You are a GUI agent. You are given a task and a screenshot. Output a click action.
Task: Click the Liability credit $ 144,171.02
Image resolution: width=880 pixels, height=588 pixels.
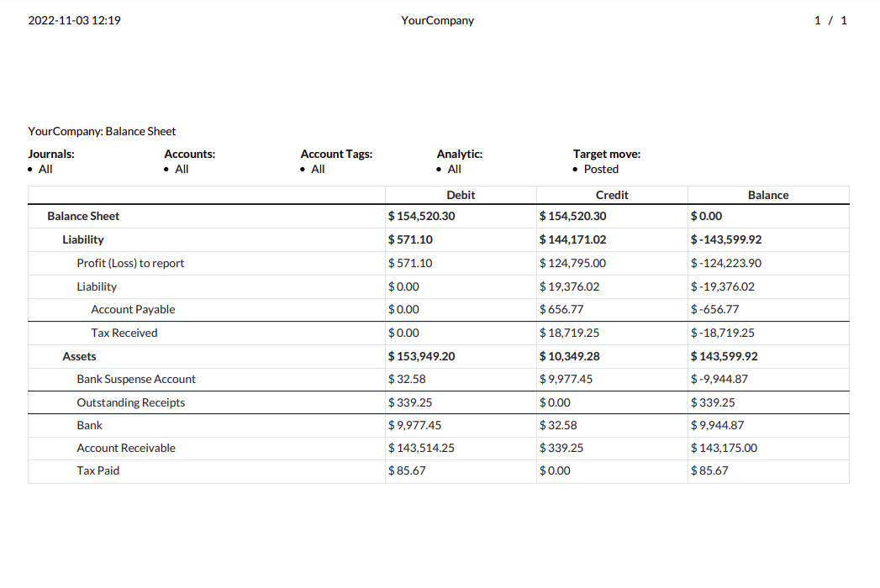point(573,239)
